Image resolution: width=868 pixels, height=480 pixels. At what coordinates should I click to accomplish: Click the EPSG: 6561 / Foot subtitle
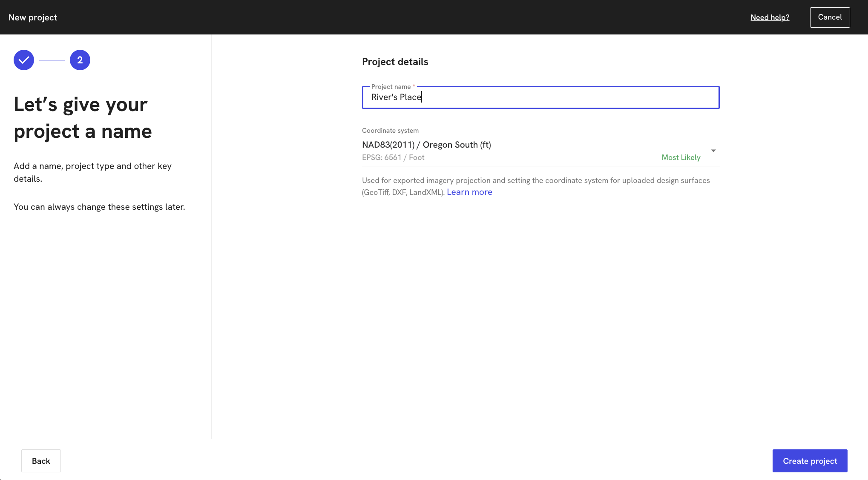pyautogui.click(x=393, y=157)
